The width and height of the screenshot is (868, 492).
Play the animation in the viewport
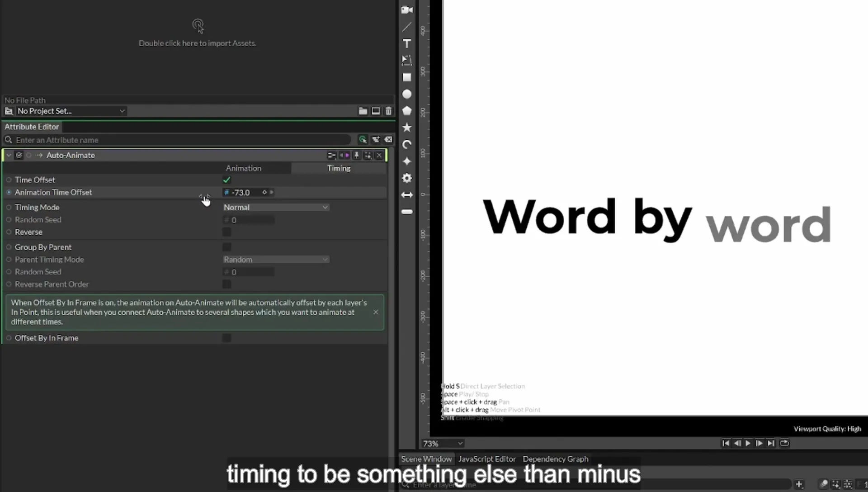pos(748,443)
